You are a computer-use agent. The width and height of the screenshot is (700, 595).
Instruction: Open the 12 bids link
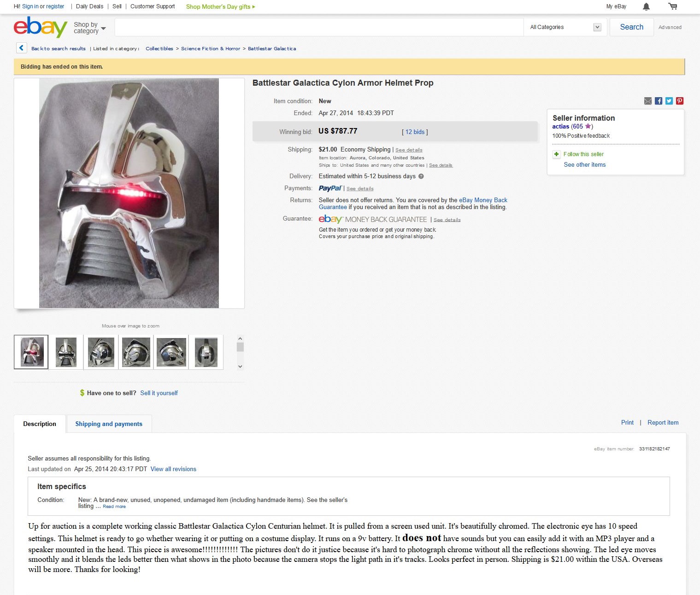415,132
